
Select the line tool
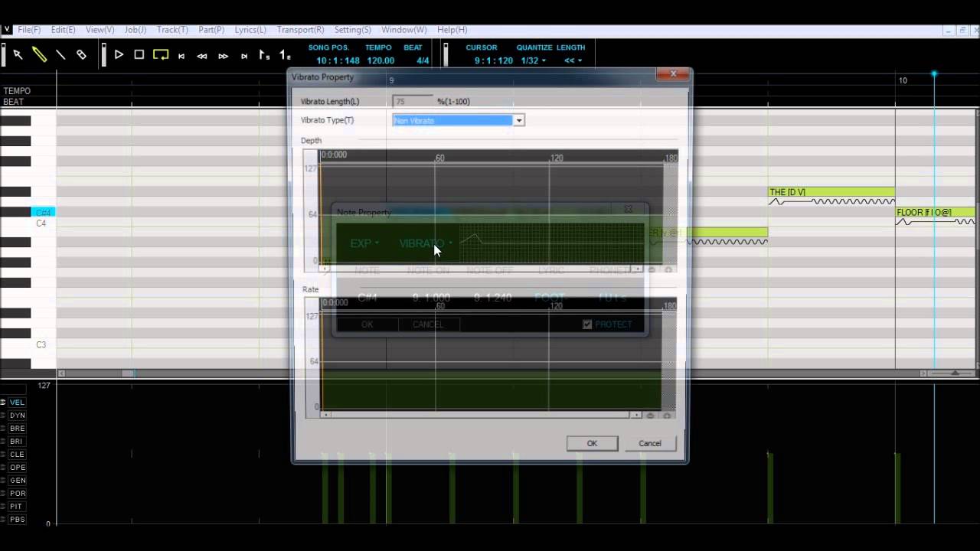pos(60,55)
